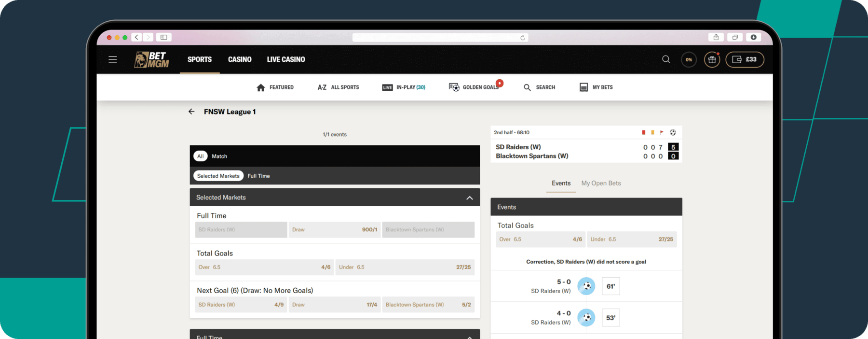Select the Selected Markets pill
868x339 pixels.
point(218,176)
